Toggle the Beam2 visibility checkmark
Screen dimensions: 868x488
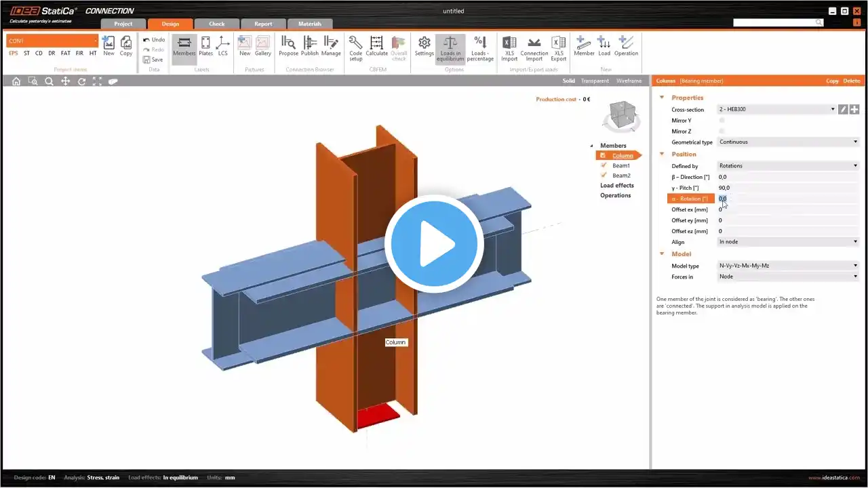(x=603, y=176)
